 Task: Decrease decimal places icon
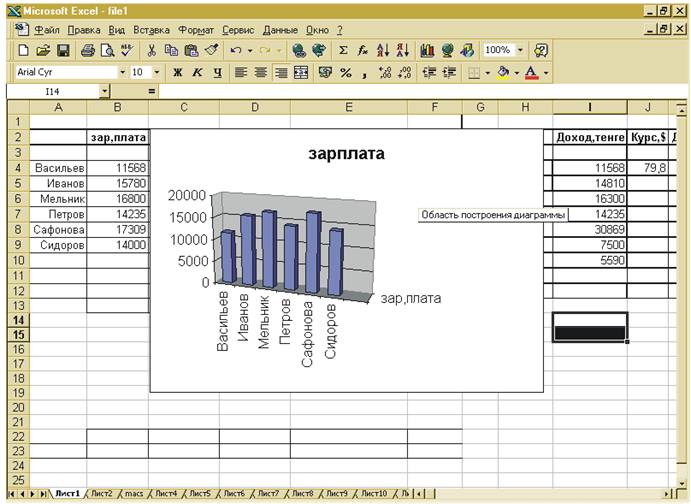(x=405, y=73)
